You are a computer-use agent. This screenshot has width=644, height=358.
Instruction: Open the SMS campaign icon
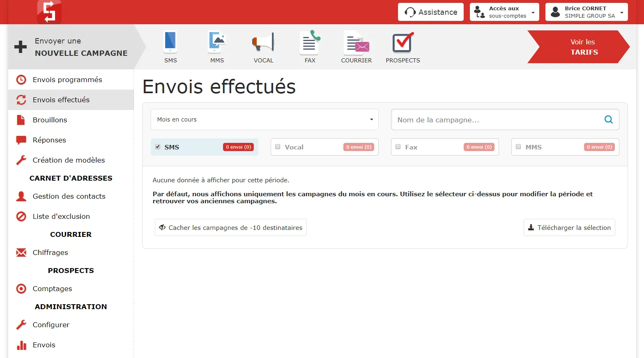click(x=170, y=42)
